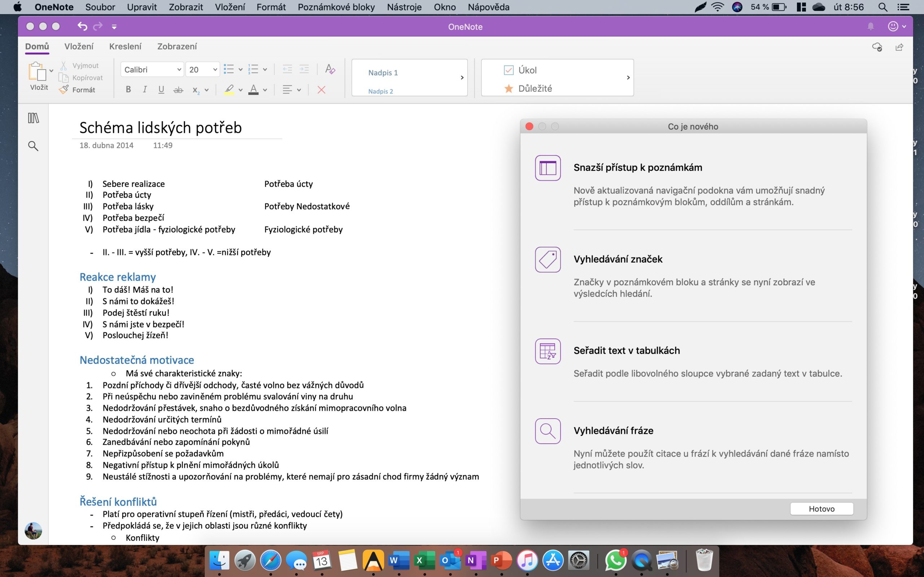The height and width of the screenshot is (577, 924).
Task: Click the Vyjmout (Cut) scissors icon
Action: pos(64,65)
